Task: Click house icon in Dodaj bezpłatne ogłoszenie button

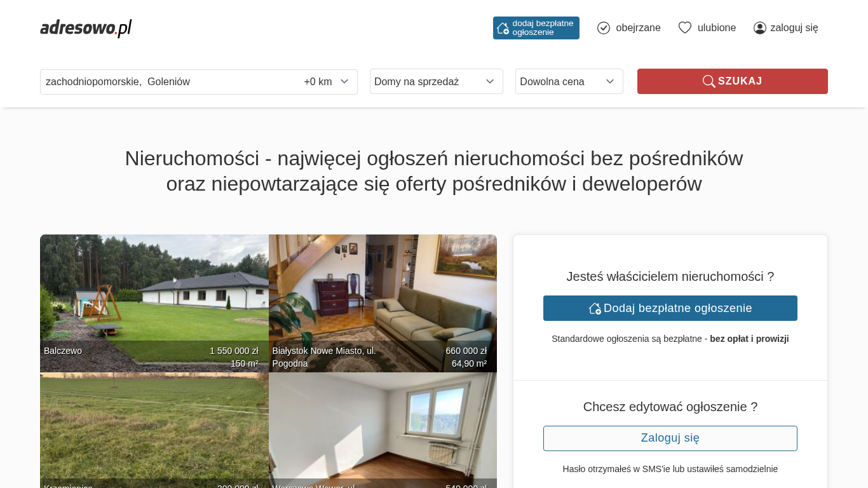Action: [x=595, y=308]
